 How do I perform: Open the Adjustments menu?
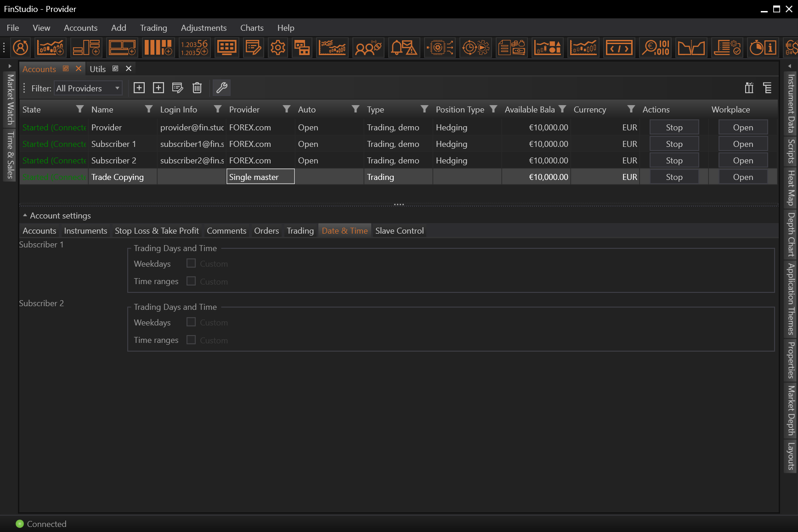(x=204, y=28)
